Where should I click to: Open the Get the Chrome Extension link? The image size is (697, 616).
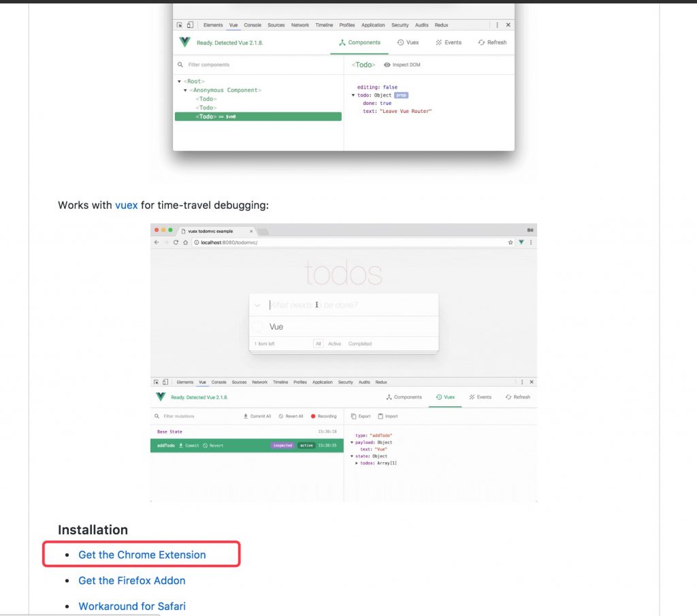click(x=142, y=555)
